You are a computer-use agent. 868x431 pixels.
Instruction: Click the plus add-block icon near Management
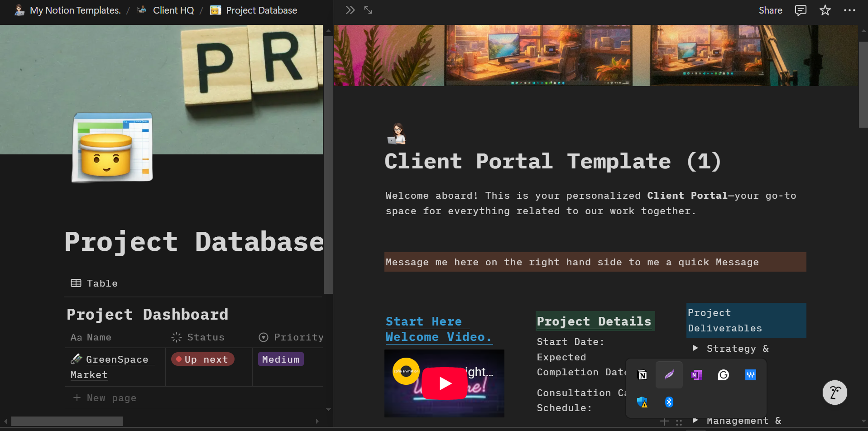[665, 421]
